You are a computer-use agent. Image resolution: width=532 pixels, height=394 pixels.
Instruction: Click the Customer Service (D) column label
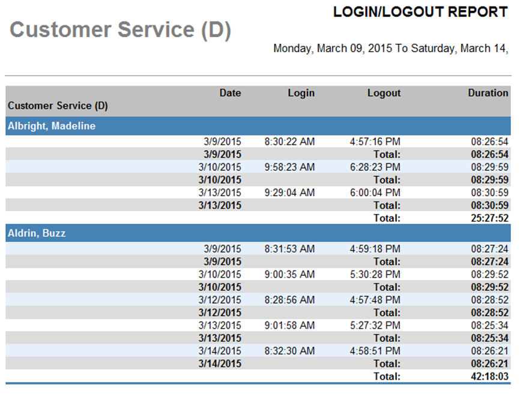[x=58, y=106]
